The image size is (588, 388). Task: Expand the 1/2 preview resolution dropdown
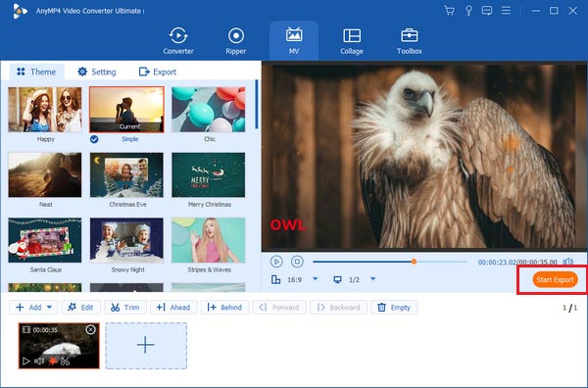[x=372, y=279]
